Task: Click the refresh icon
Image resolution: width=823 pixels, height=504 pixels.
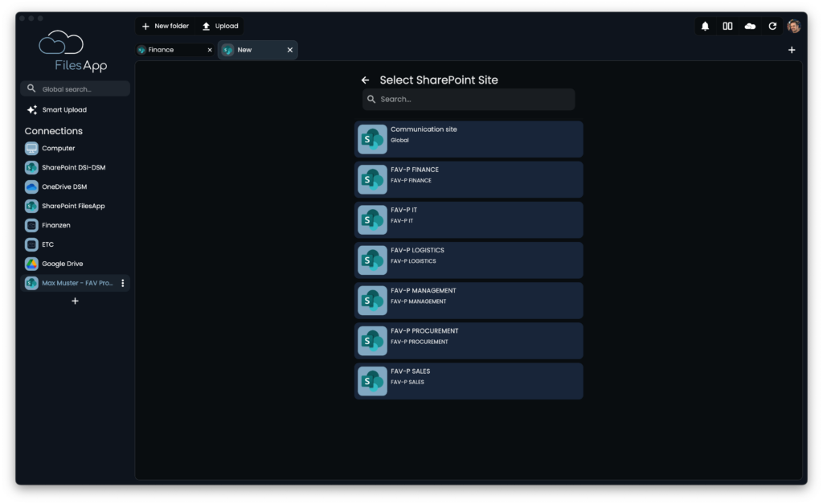Action: point(772,27)
